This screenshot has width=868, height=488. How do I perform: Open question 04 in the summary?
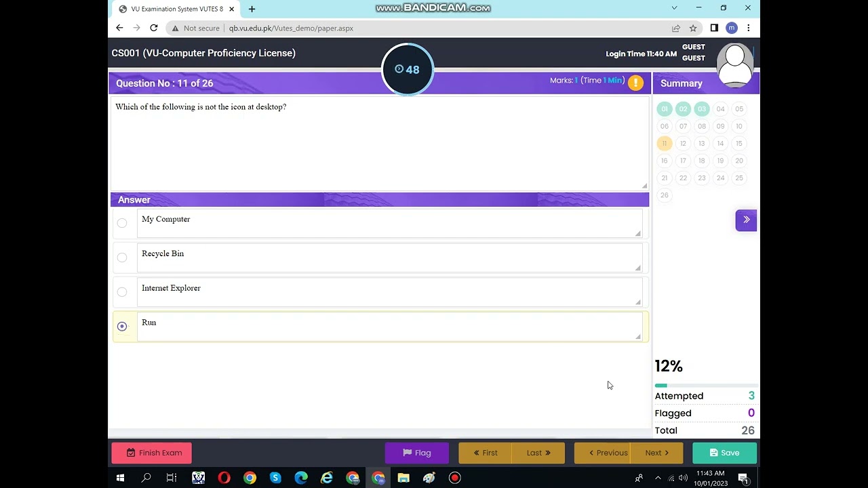click(x=720, y=109)
